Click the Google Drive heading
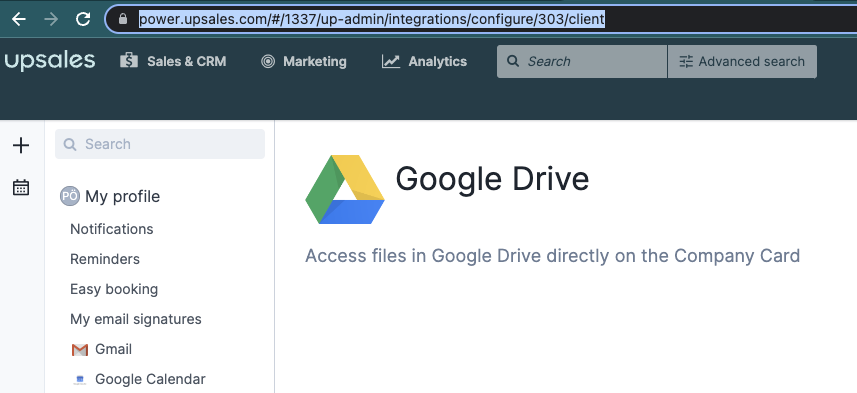The image size is (857, 393). [492, 179]
